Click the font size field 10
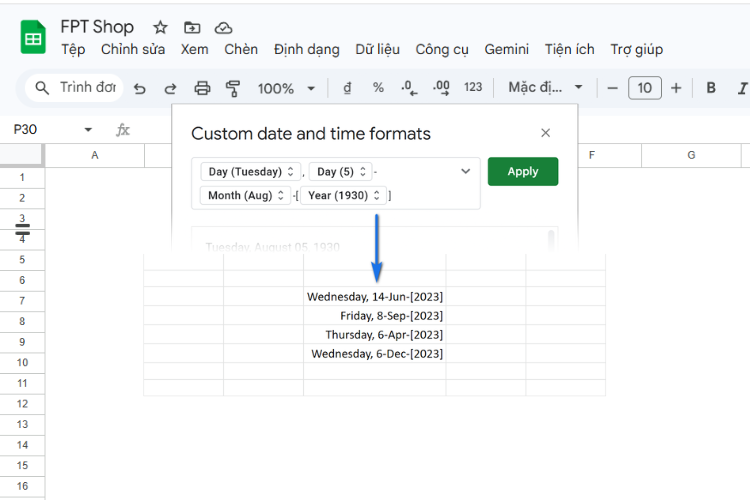 pos(644,88)
